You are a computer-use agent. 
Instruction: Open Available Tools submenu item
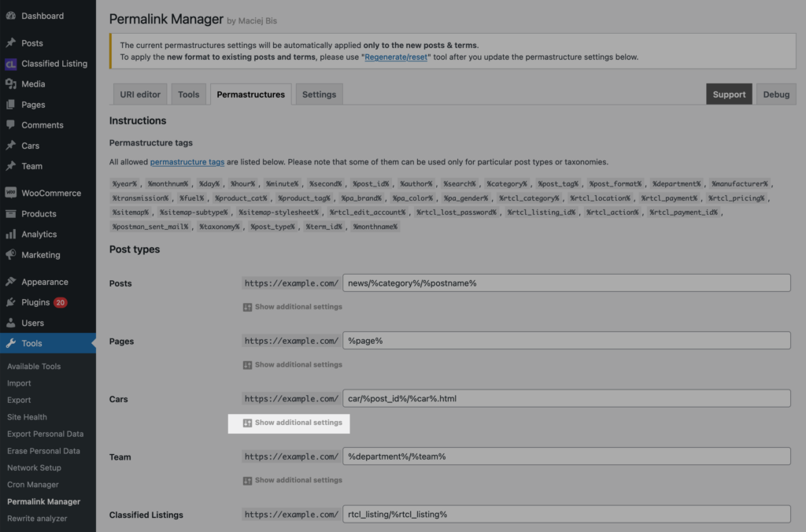point(34,367)
